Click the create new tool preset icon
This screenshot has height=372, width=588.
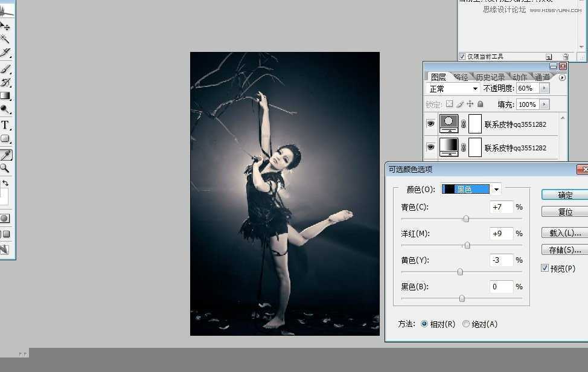pyautogui.click(x=549, y=57)
